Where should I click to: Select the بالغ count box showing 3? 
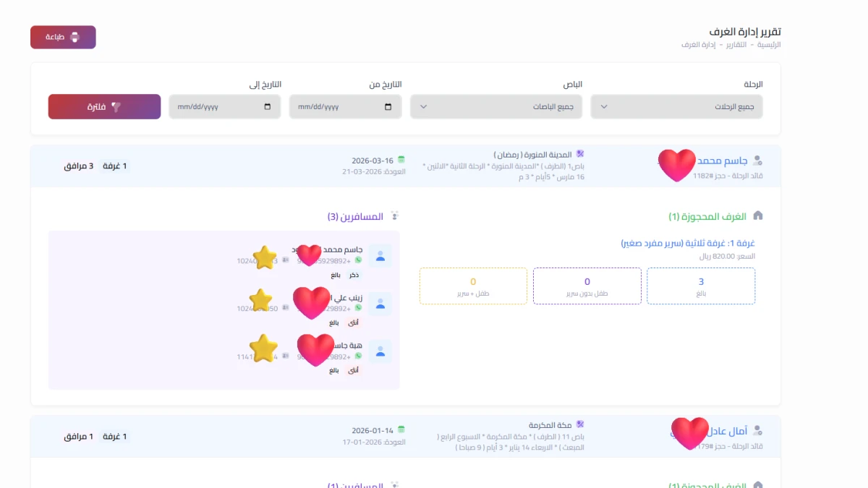coord(701,286)
